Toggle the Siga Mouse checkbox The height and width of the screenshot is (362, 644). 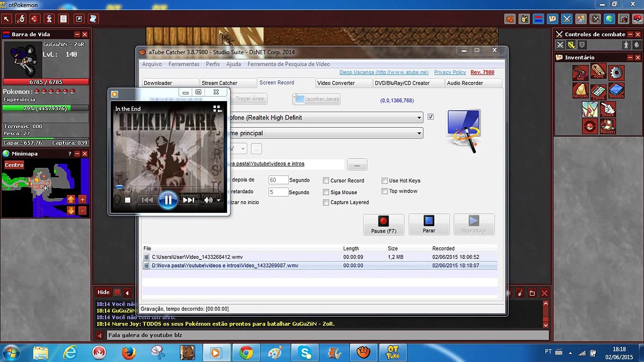[326, 192]
